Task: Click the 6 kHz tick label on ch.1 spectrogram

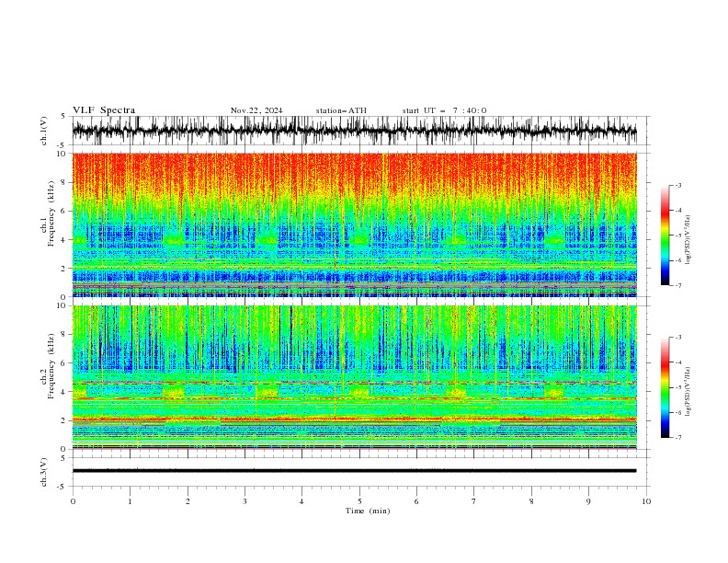Action: pyautogui.click(x=65, y=211)
